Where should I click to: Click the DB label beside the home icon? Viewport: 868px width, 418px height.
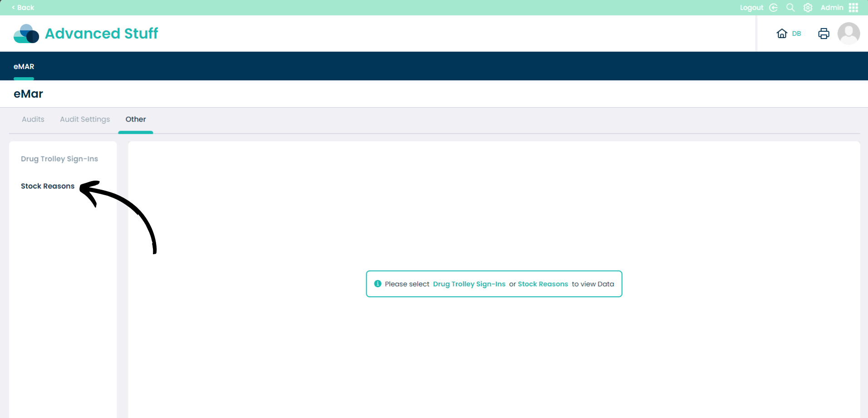click(796, 34)
